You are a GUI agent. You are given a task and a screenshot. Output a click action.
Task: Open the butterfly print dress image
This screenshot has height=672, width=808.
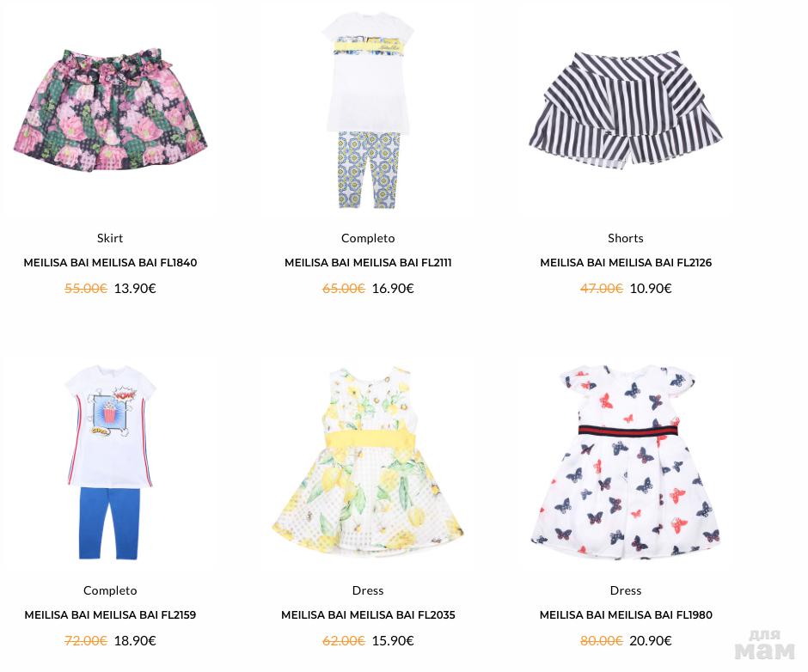(626, 462)
